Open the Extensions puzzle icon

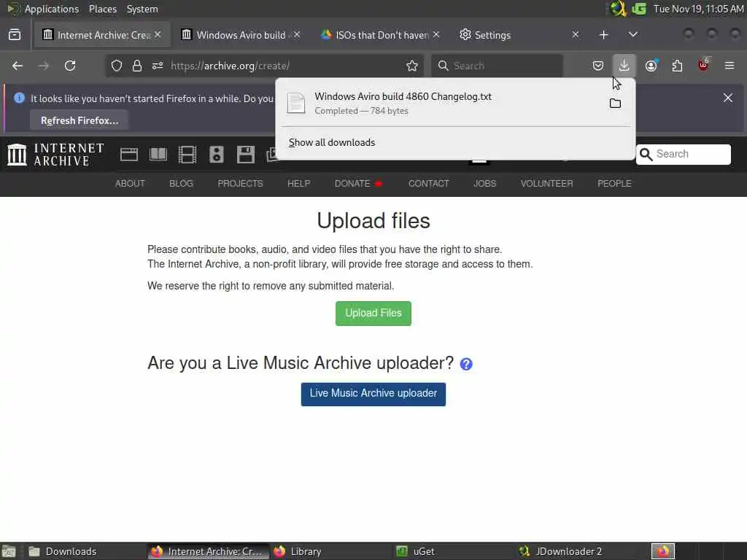[677, 66]
